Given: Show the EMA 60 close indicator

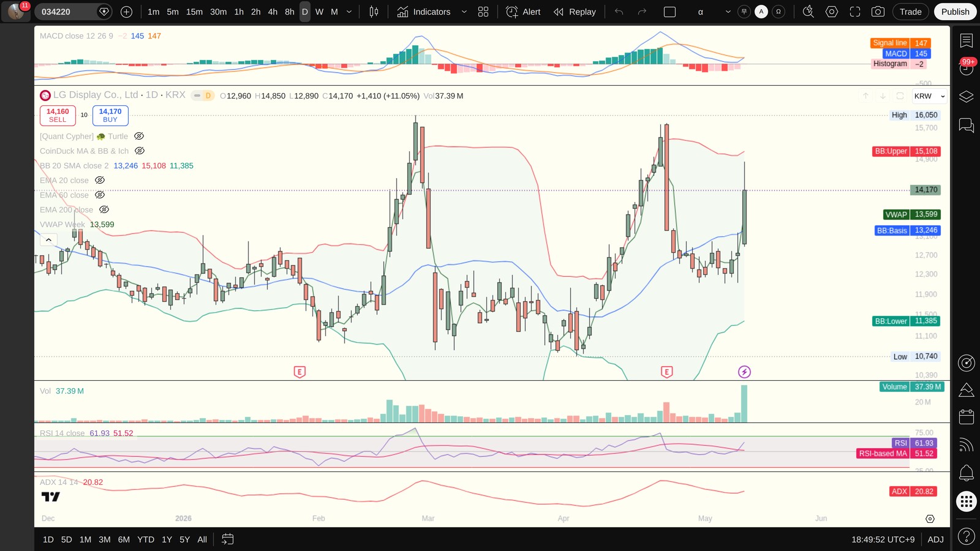Looking at the screenshot, I should [x=100, y=195].
